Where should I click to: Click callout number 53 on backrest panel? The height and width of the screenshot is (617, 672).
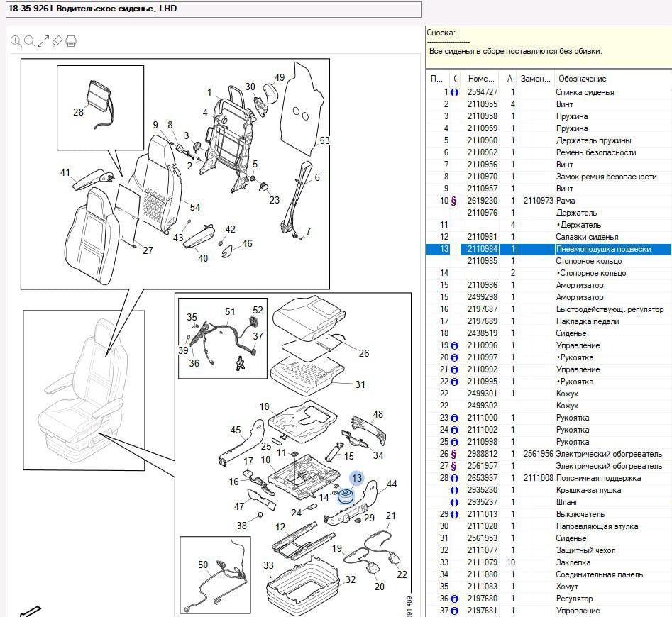pos(324,140)
